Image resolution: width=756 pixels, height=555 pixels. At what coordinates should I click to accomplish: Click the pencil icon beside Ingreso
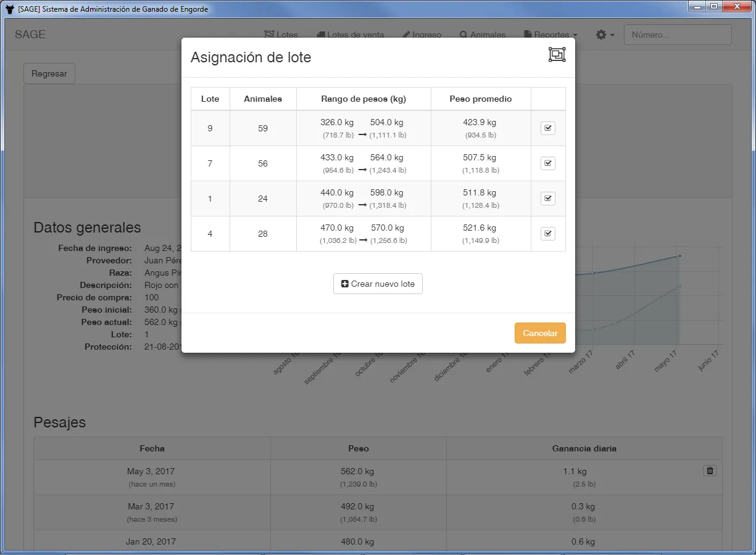pos(407,35)
